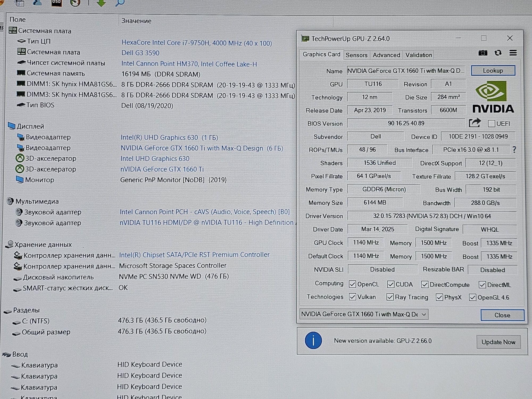
Task: Click Ввод section icon
Action: (x=6, y=354)
